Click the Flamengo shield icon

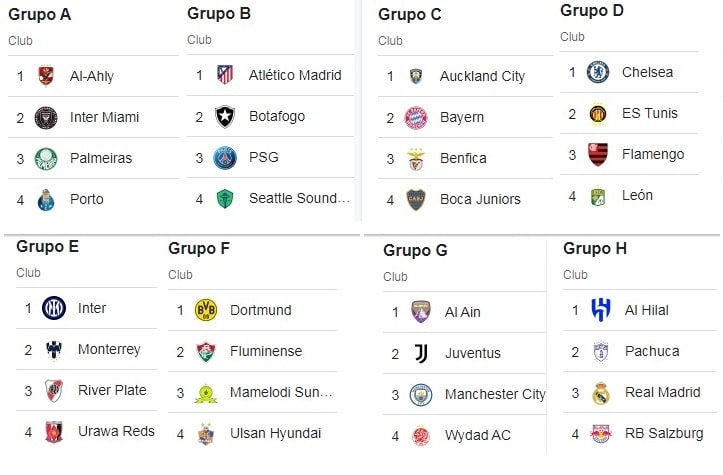click(598, 154)
